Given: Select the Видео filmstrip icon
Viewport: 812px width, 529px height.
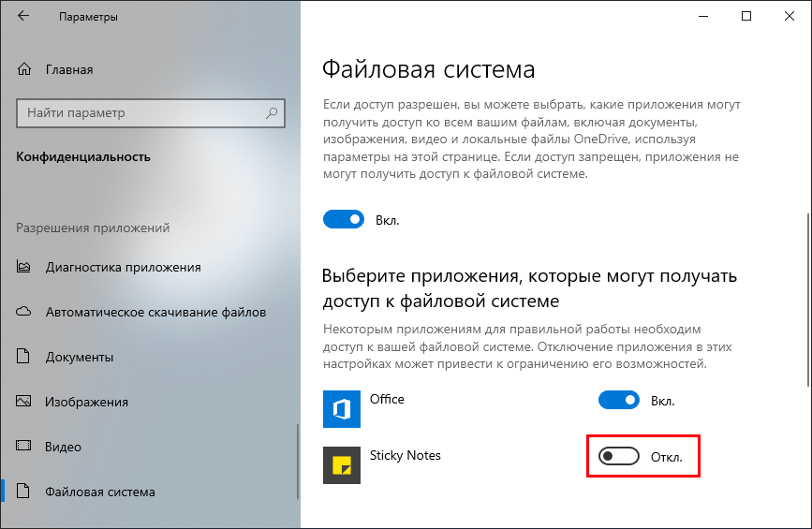Looking at the screenshot, I should point(23,446).
